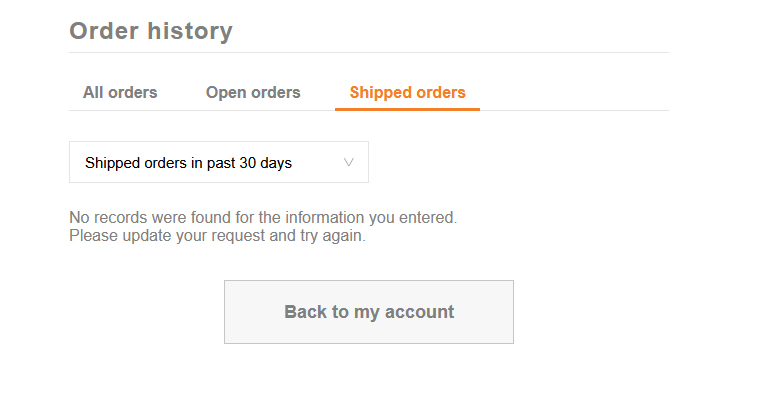759x406 pixels.
Task: Open the Open orders tab
Action: point(253,92)
